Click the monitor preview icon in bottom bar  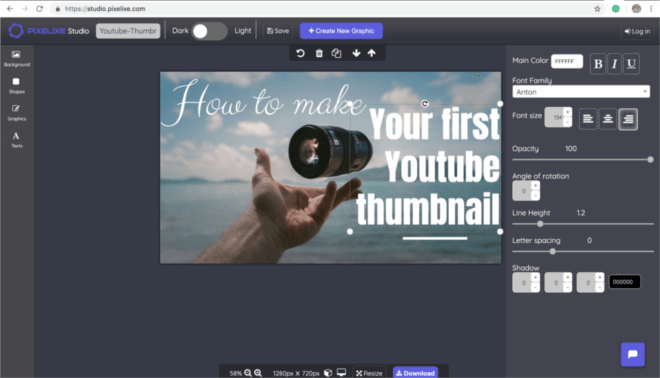[x=341, y=373]
